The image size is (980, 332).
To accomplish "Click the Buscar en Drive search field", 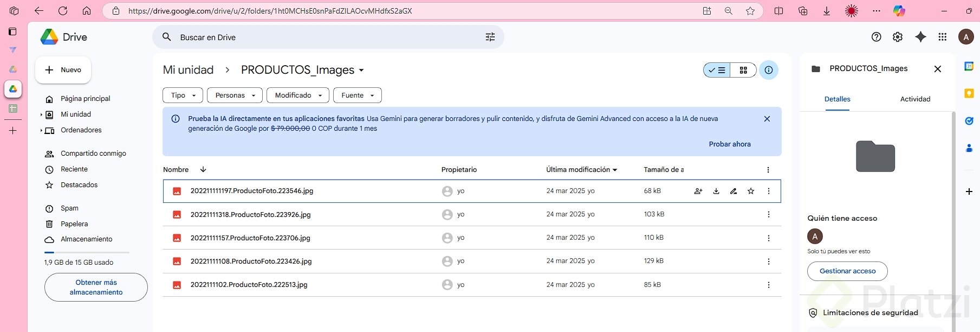I will 325,37.
